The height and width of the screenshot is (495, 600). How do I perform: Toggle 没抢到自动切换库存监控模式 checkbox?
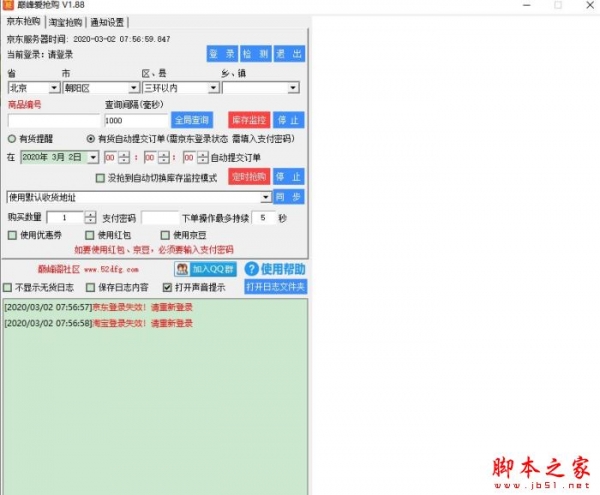[x=100, y=178]
